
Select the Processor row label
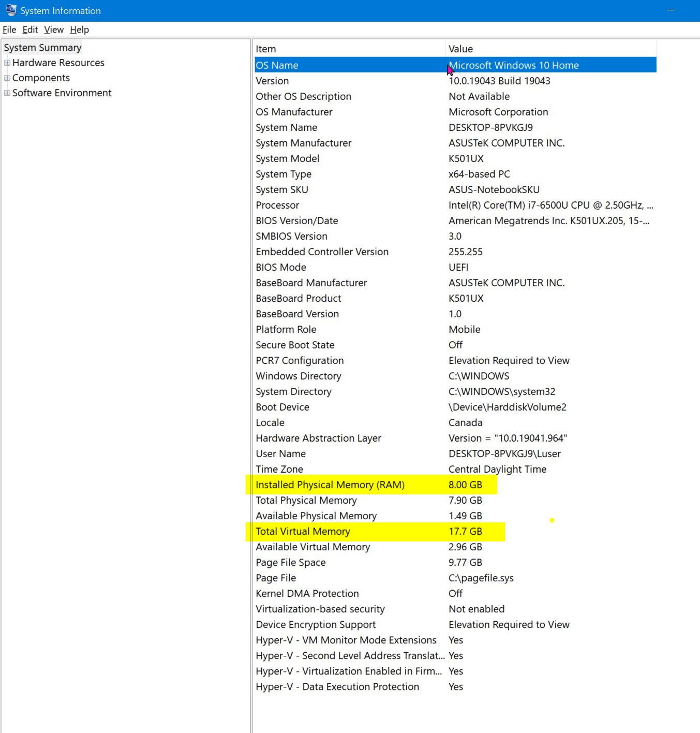pos(277,205)
